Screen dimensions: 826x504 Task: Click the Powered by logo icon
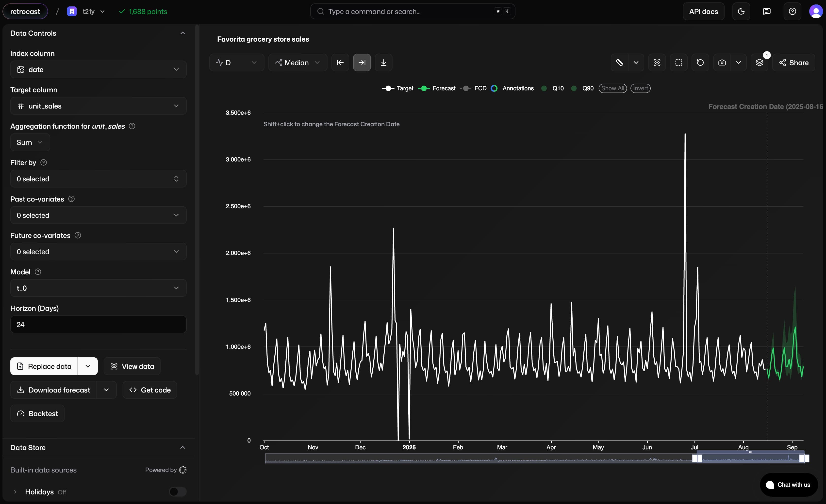(183, 470)
